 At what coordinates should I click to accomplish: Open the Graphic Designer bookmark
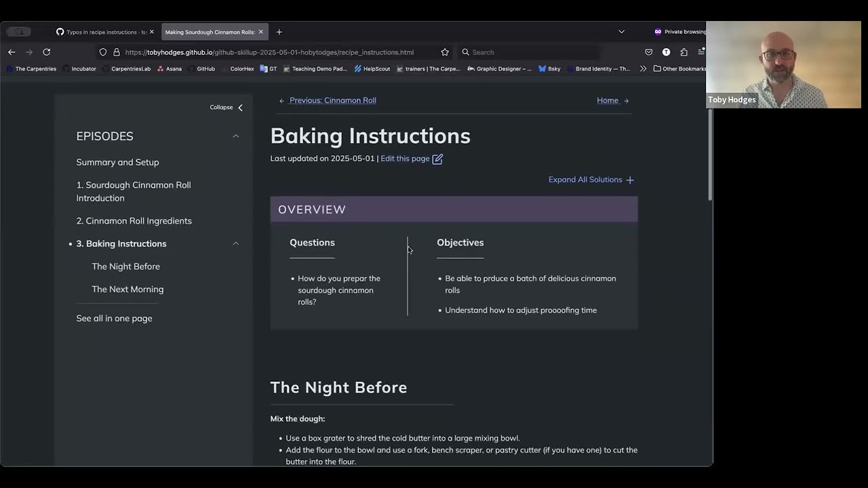[x=500, y=68]
